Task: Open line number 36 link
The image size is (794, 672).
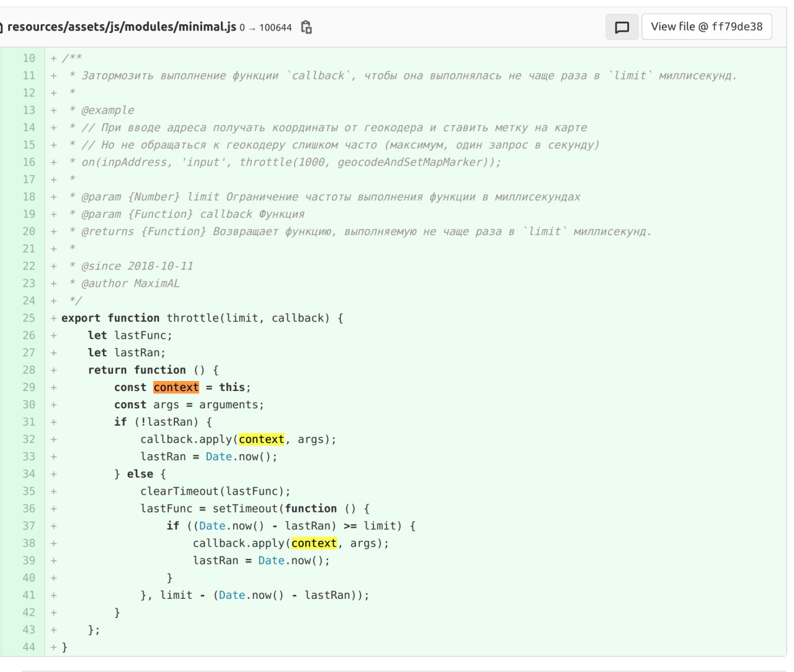Action: [29, 509]
